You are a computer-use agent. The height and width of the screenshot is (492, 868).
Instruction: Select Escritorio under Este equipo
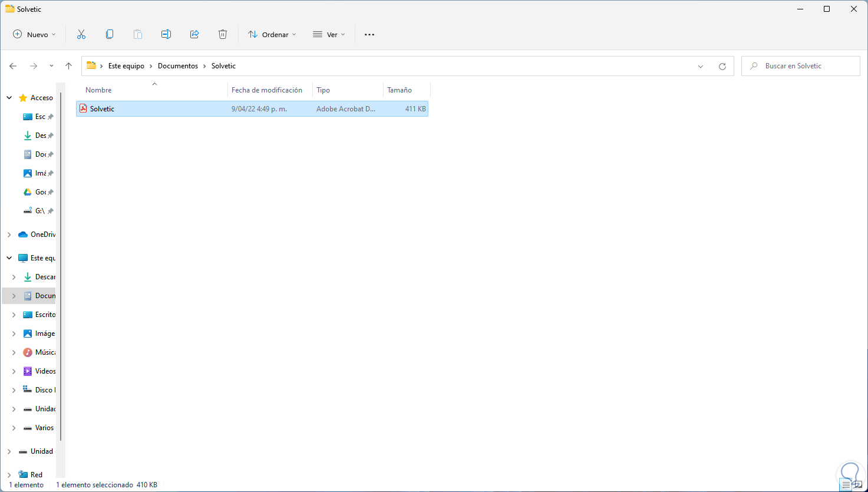pos(45,315)
